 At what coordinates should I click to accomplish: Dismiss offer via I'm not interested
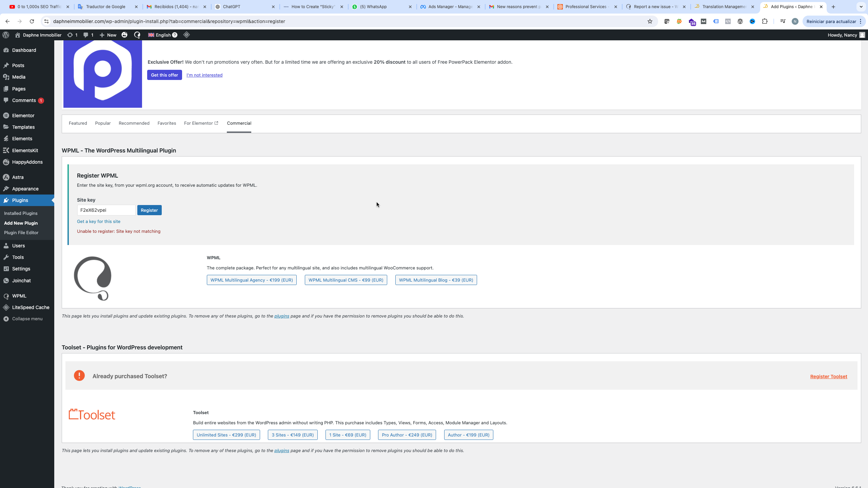pyautogui.click(x=204, y=75)
